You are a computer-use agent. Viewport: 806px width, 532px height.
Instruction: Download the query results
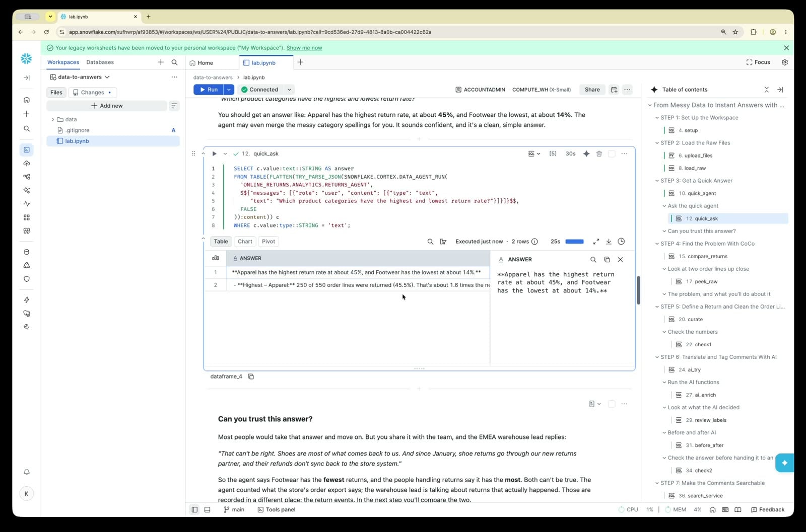(x=609, y=242)
